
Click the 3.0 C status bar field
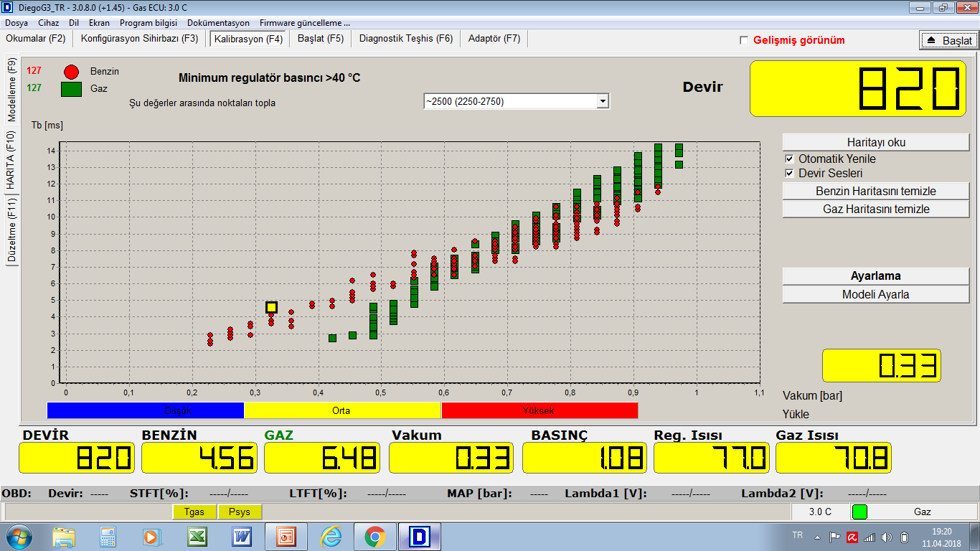[x=820, y=512]
